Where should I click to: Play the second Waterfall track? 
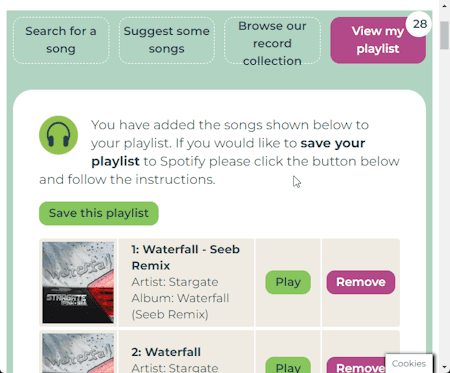click(288, 365)
